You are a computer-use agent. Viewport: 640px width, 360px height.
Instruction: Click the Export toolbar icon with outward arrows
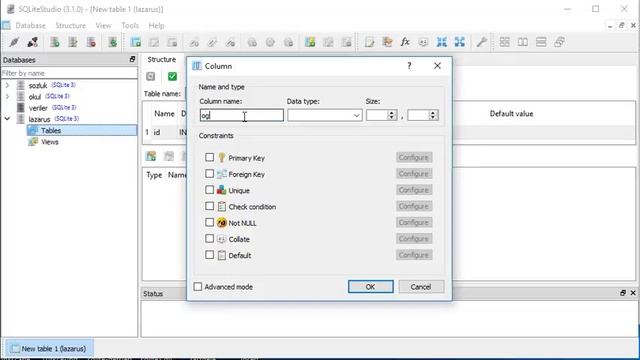tap(460, 42)
